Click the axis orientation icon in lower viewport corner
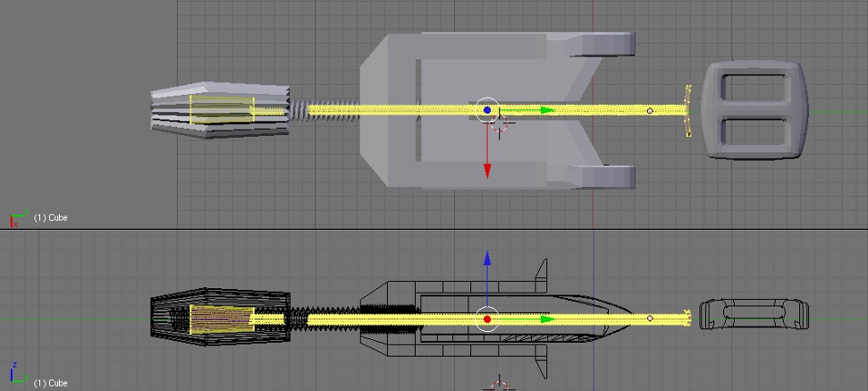The image size is (868, 391). coord(18,373)
